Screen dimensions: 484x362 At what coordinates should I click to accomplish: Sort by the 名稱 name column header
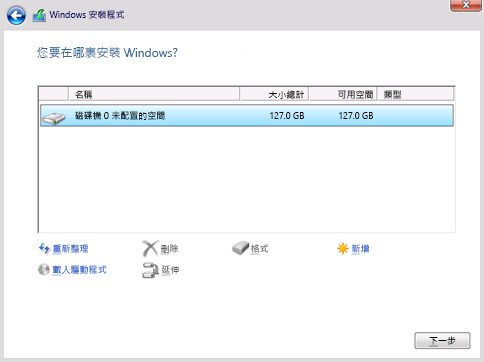154,94
